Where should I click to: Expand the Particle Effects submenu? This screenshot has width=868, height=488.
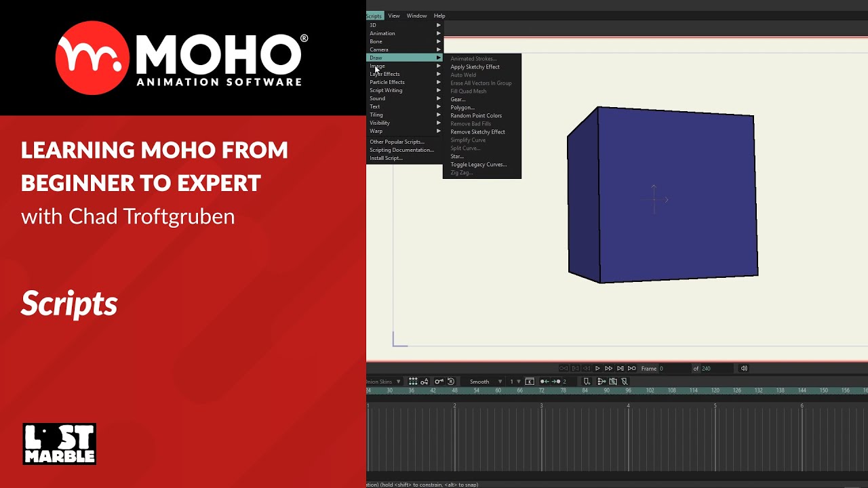[x=405, y=82]
